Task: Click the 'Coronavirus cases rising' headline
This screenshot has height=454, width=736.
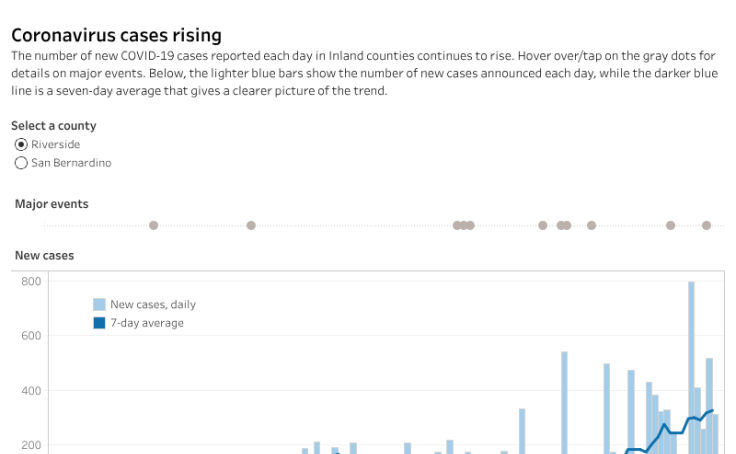Action: pos(116,36)
